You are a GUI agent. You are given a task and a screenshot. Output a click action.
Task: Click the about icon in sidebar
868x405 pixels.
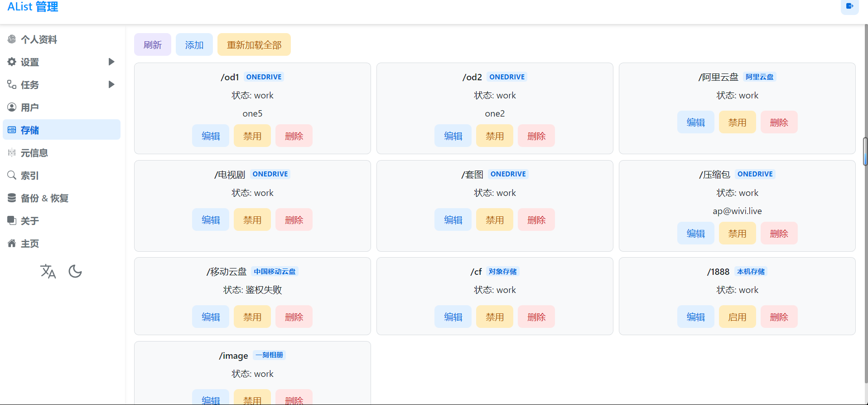(12, 220)
